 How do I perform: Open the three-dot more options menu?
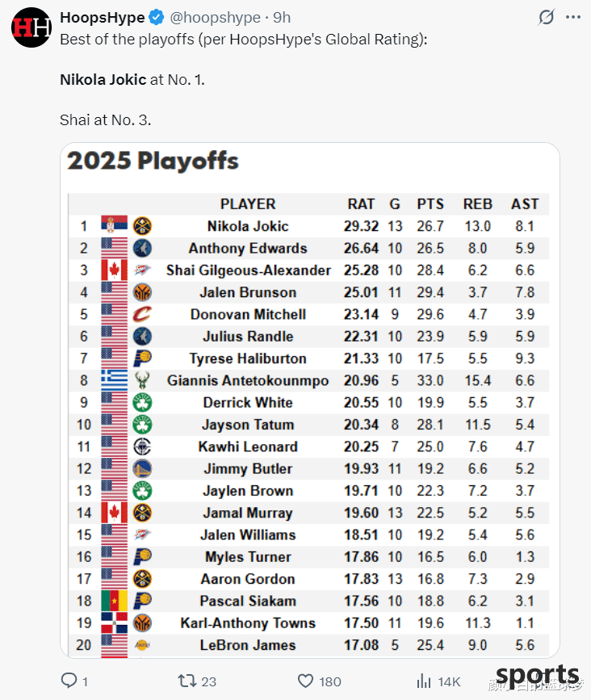(x=572, y=18)
